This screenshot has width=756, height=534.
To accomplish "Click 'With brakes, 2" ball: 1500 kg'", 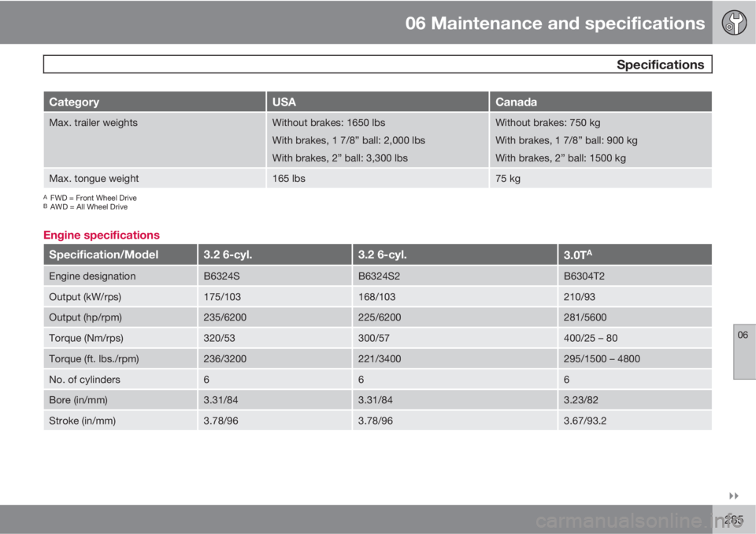I will pos(560,158).
